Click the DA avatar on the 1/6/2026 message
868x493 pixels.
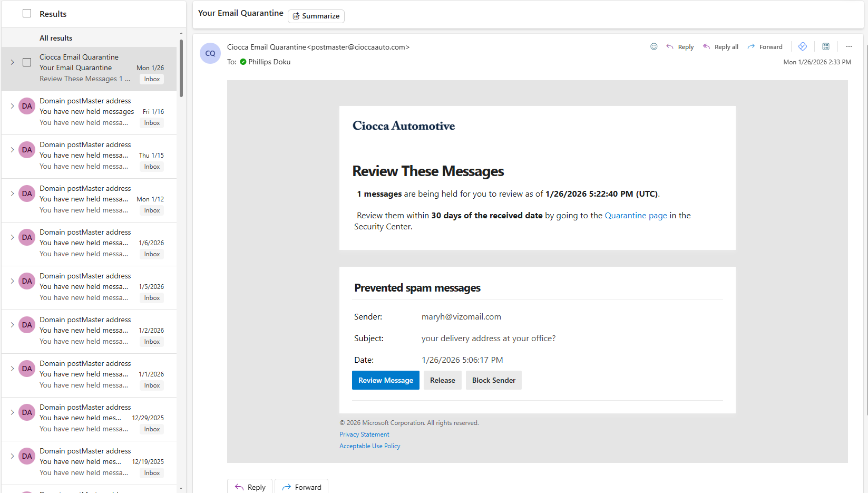point(27,237)
